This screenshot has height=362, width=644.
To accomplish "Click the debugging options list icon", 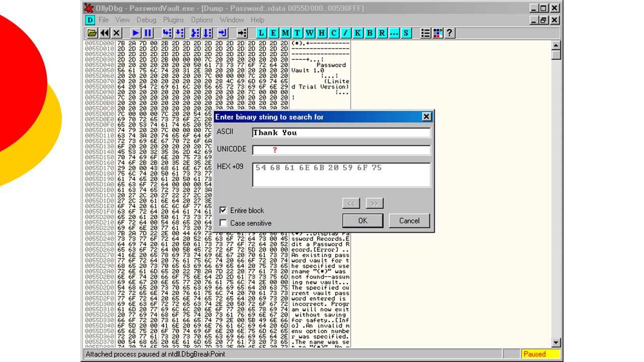I will 426,33.
